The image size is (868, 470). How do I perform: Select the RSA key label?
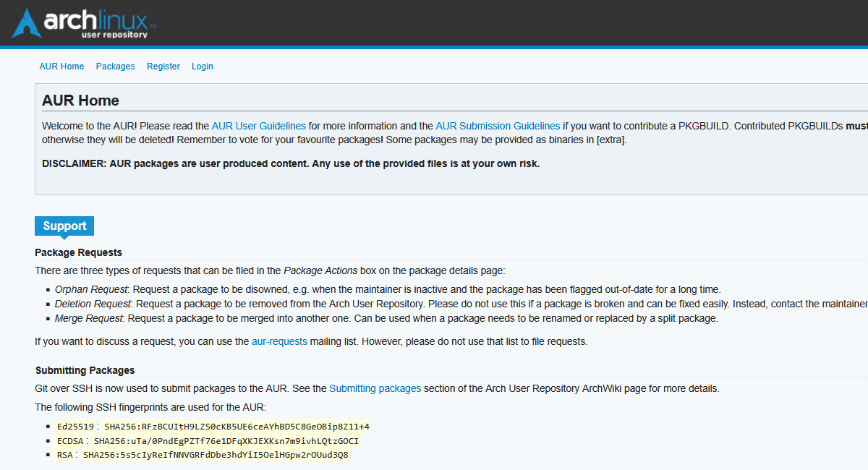tap(64, 455)
